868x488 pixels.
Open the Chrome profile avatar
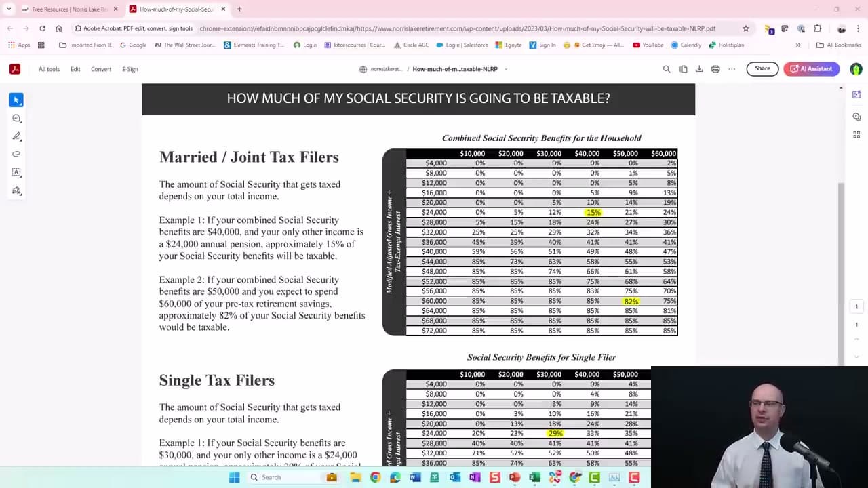(x=842, y=28)
